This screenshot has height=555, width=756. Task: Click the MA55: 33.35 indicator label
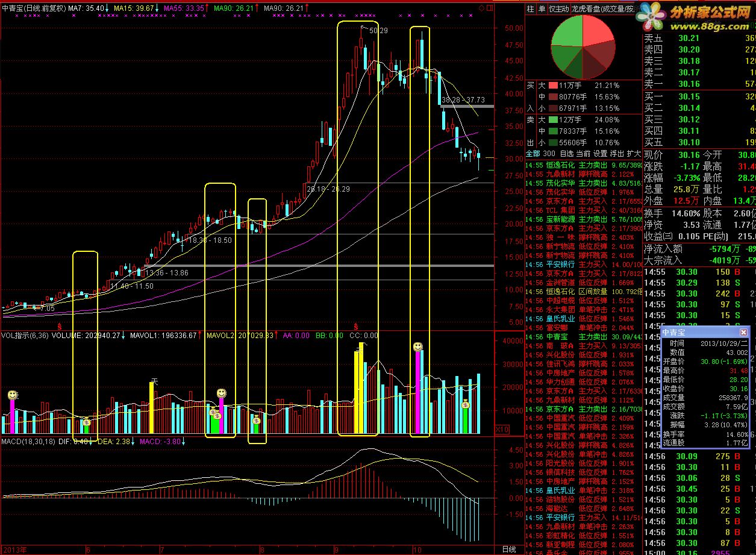pos(183,8)
